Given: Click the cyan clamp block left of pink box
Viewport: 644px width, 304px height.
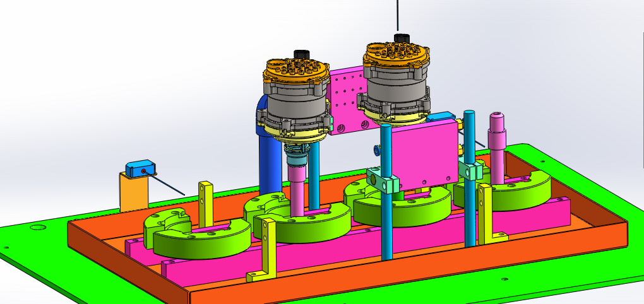Looking at the screenshot, I should click(383, 180).
